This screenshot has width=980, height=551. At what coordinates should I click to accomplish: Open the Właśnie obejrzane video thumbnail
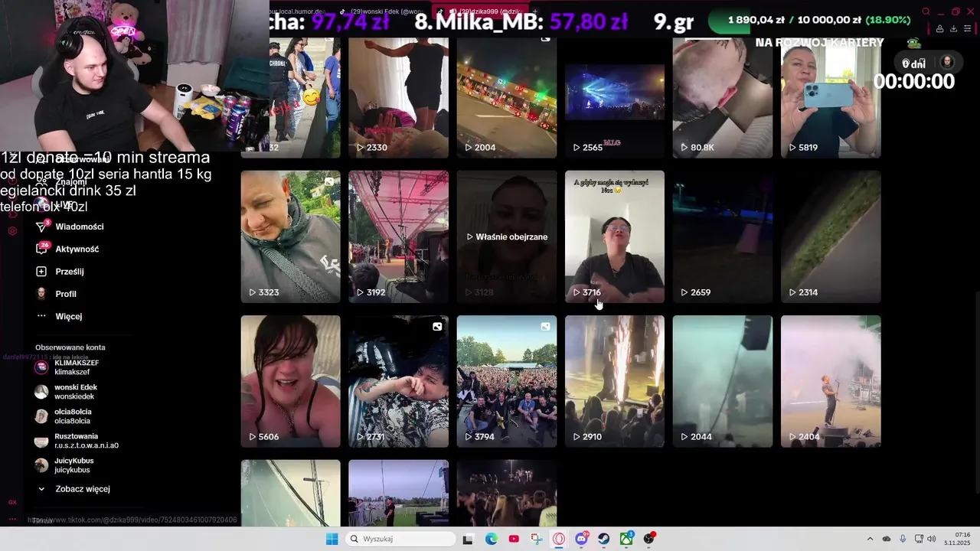506,236
